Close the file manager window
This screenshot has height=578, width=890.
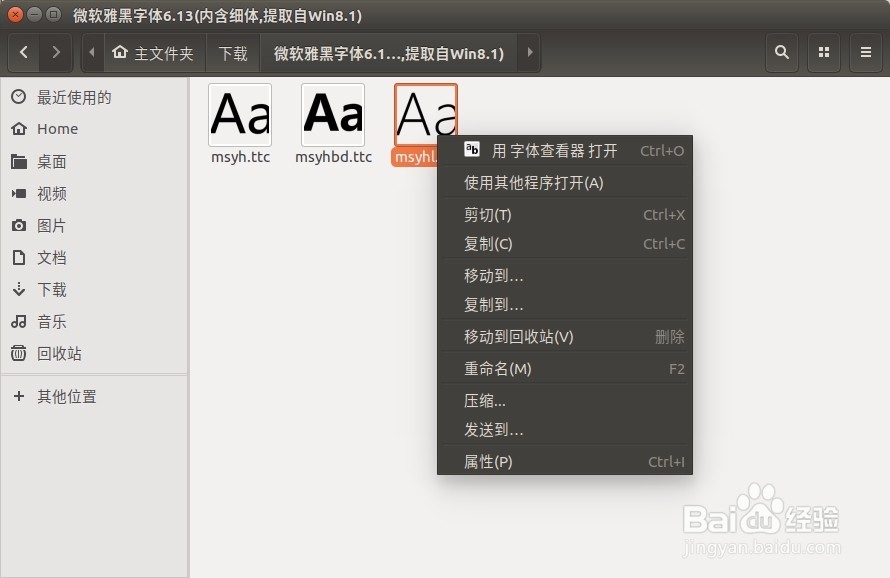click(16, 15)
